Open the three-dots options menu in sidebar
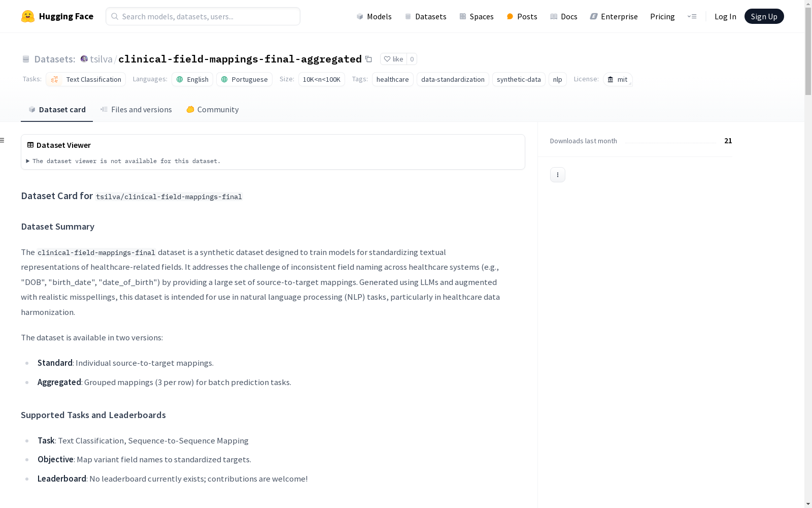This screenshot has width=812, height=508. [x=557, y=175]
